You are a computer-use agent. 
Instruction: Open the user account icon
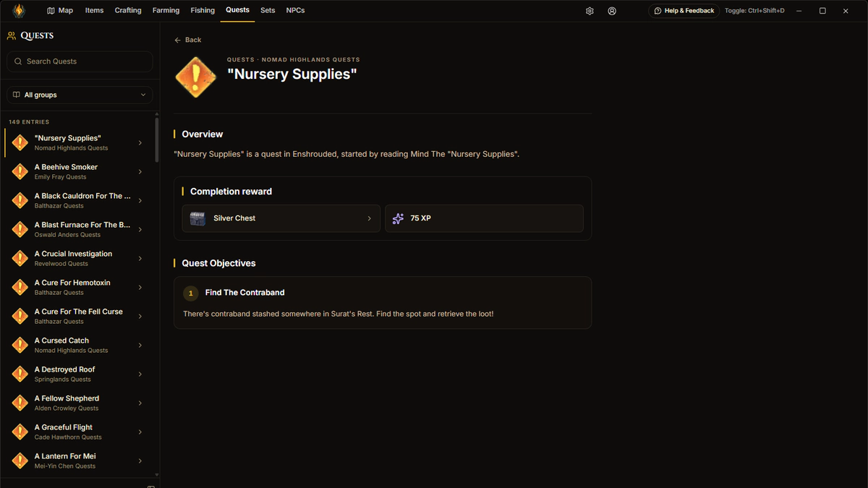(x=612, y=11)
